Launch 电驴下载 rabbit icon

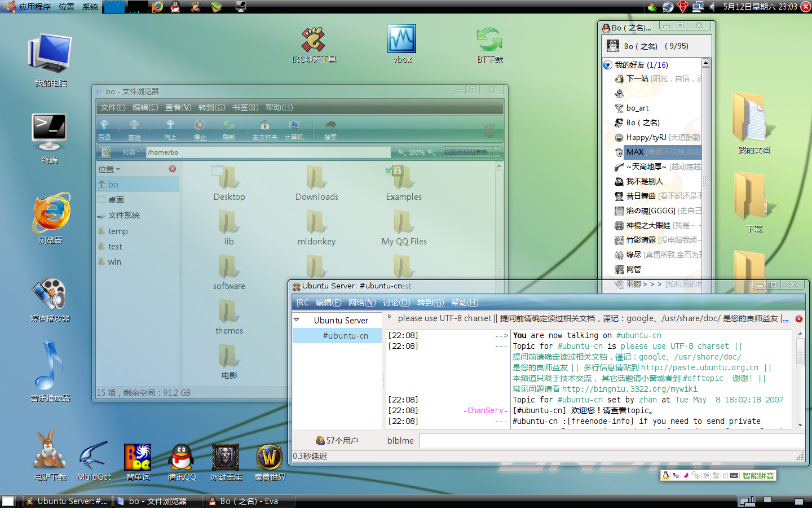click(x=50, y=456)
